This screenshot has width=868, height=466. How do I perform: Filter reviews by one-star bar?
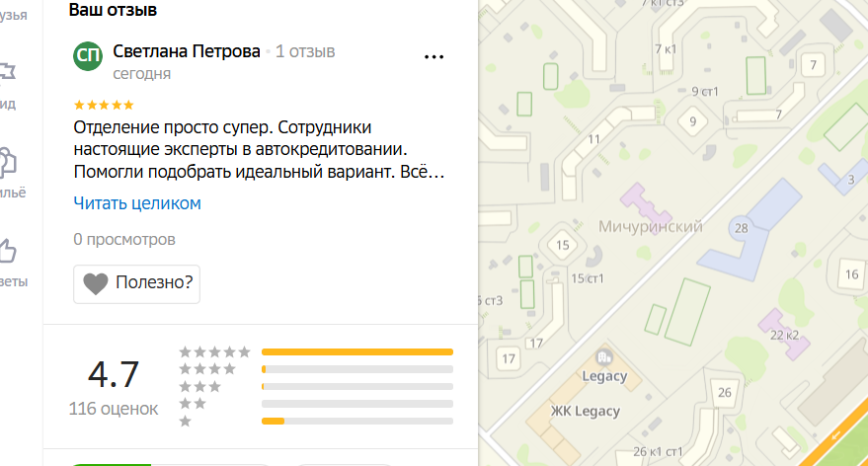(x=357, y=422)
